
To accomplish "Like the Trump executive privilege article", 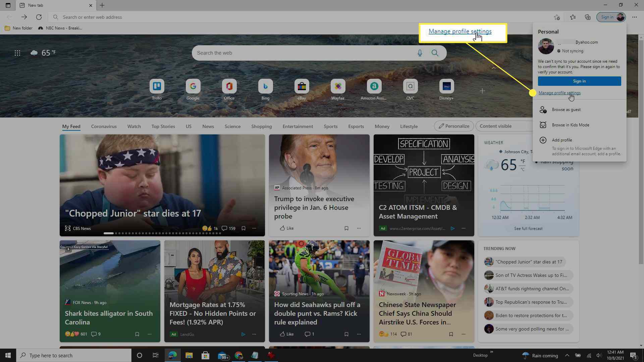I will [287, 228].
